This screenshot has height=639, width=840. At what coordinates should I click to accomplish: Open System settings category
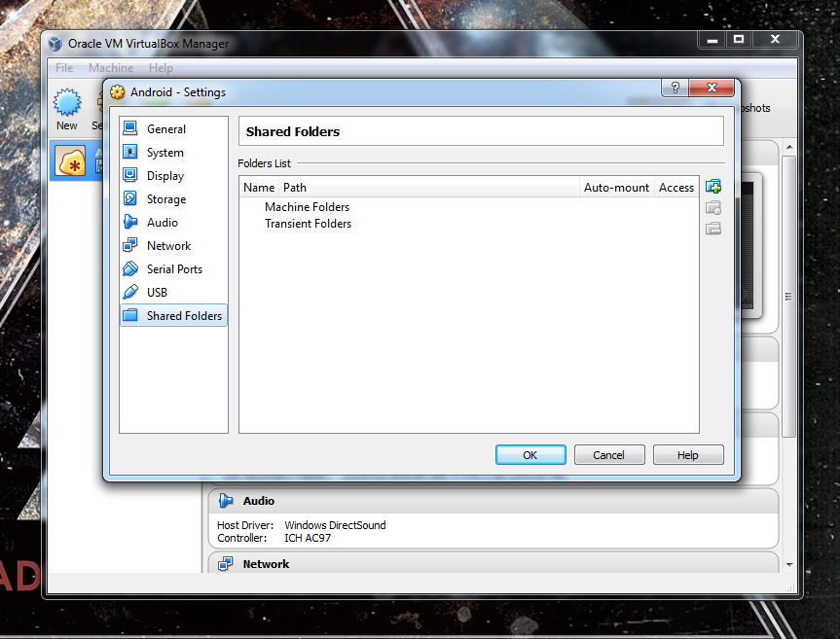point(173,153)
